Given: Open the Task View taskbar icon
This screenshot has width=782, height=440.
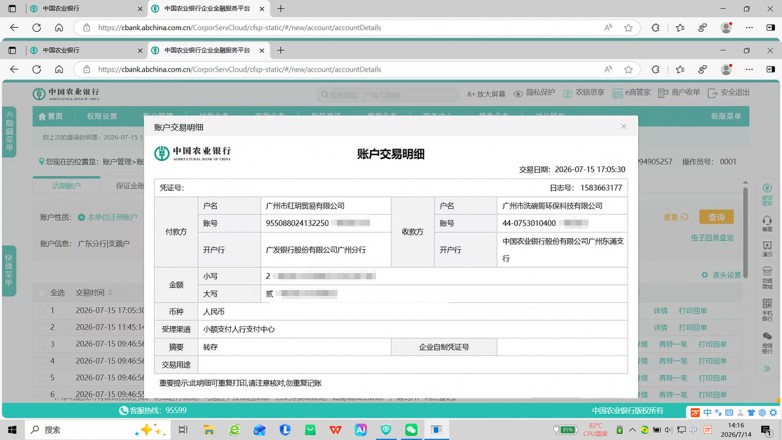Looking at the screenshot, I should coord(183,430).
